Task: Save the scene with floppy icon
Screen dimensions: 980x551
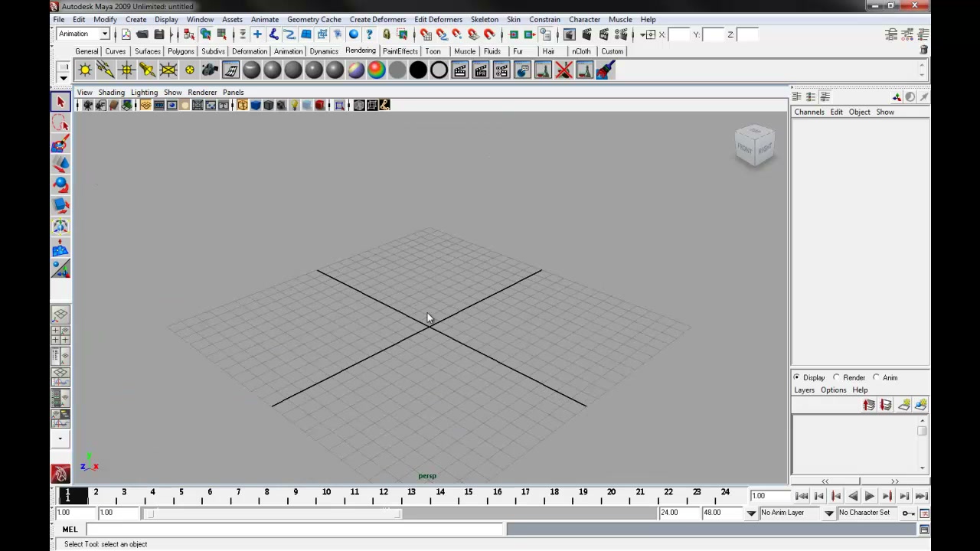Action: tap(158, 34)
